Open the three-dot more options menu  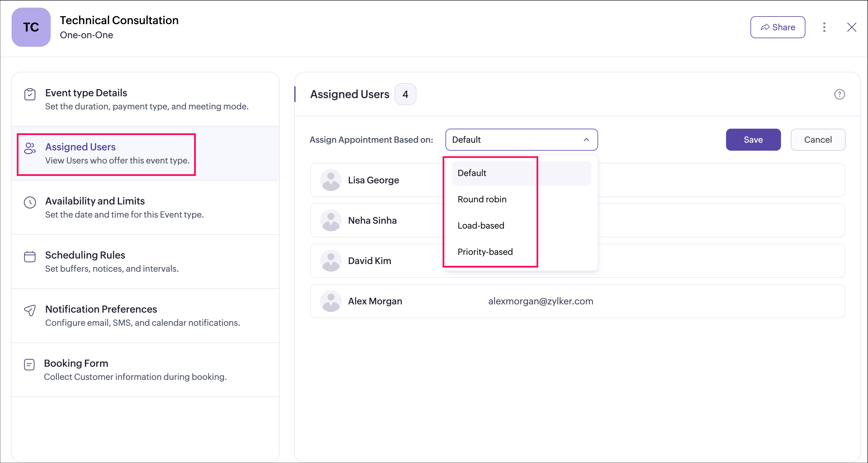[x=824, y=27]
